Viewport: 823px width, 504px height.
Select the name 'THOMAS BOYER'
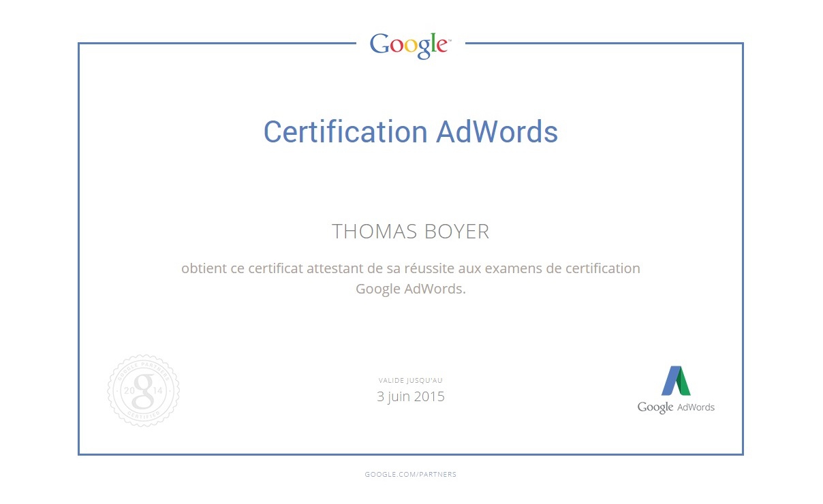(411, 232)
